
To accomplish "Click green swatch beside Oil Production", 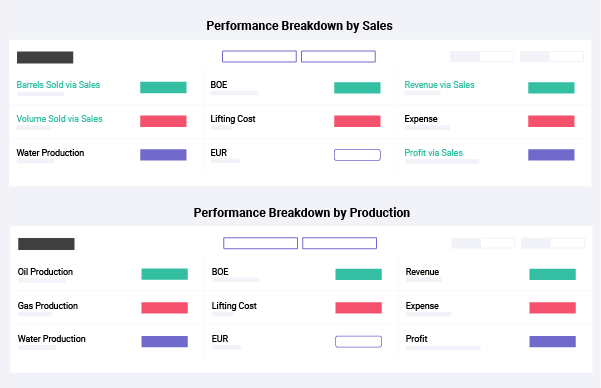I will pyautogui.click(x=164, y=274).
